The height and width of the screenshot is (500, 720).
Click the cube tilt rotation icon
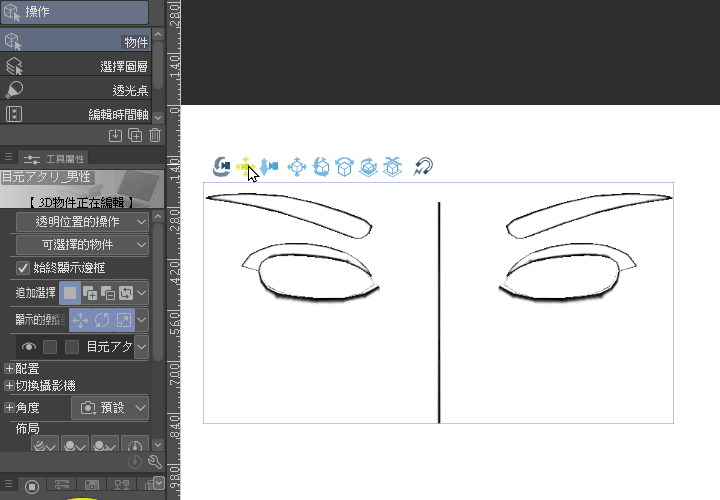tap(344, 166)
